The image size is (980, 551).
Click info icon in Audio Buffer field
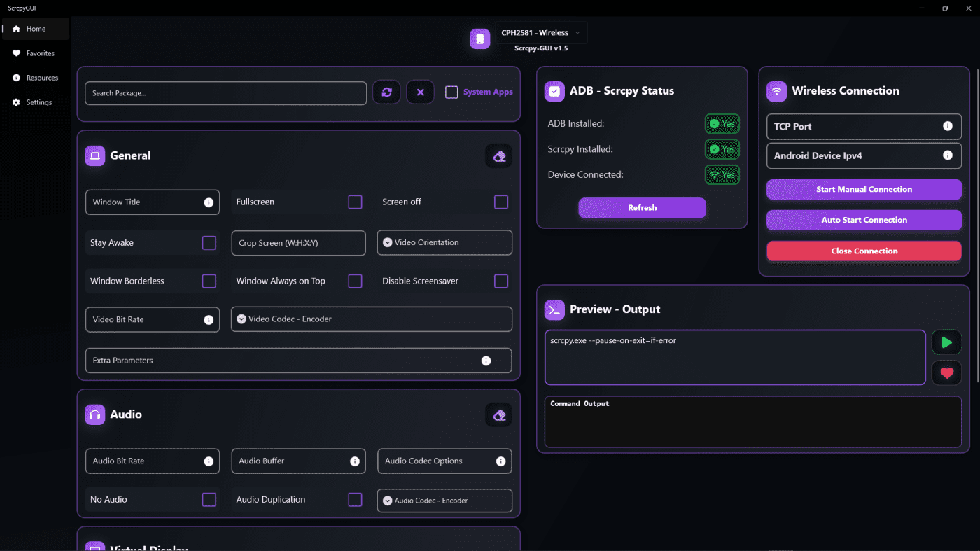354,461
